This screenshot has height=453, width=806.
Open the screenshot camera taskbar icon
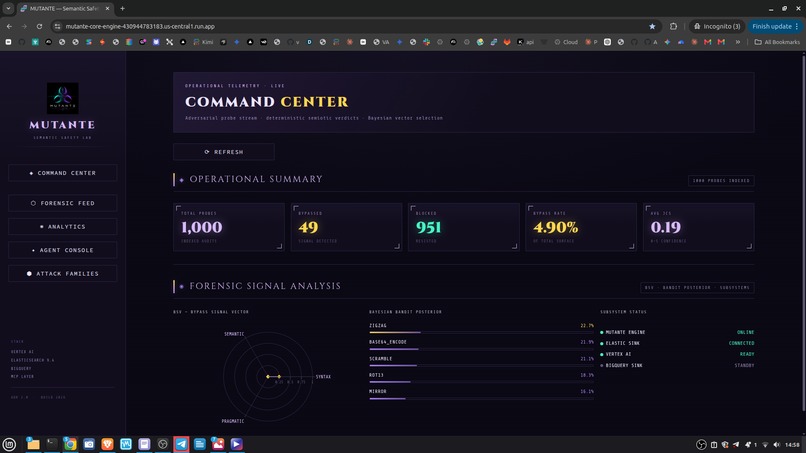coord(88,444)
